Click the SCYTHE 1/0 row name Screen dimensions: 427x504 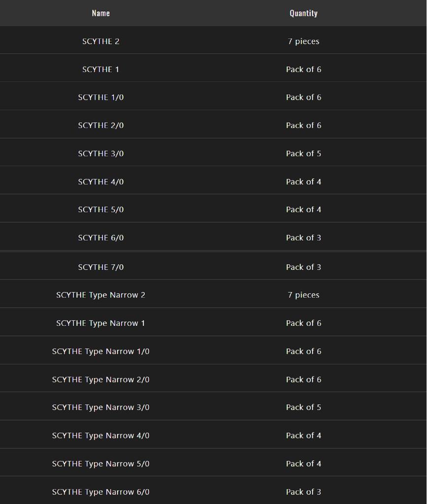[x=100, y=97]
